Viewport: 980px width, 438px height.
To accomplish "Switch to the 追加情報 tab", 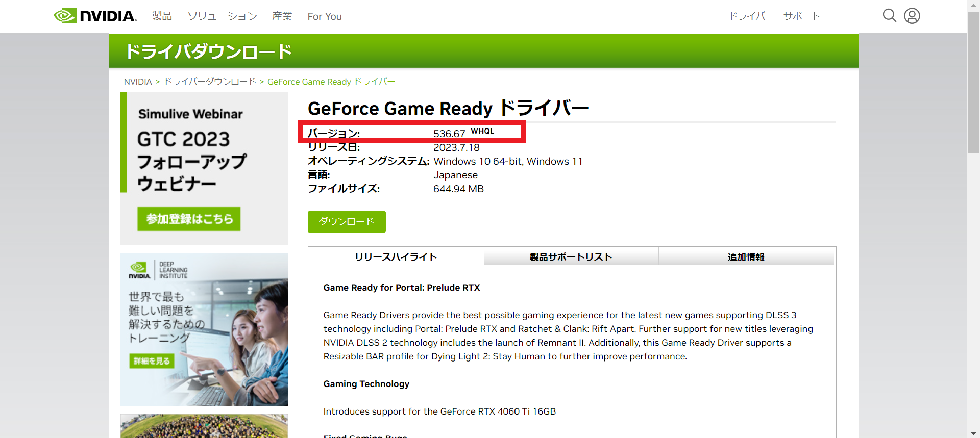I will (746, 256).
